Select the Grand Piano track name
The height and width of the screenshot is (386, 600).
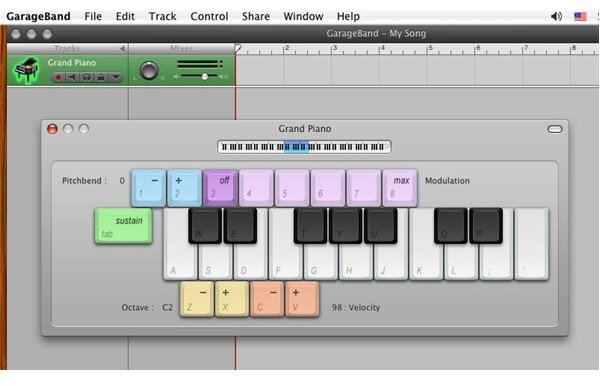[72, 63]
